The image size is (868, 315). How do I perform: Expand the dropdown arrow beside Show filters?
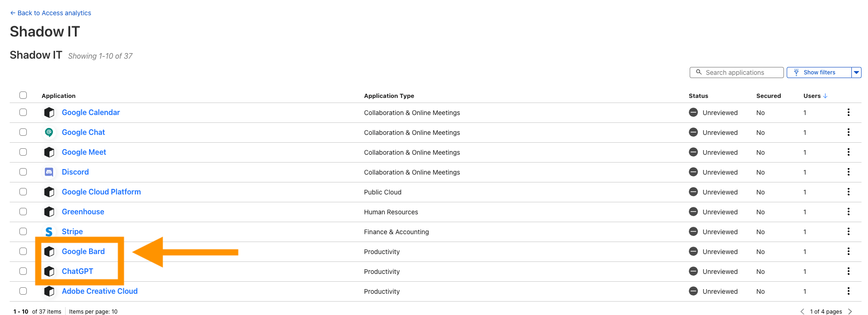pos(856,73)
